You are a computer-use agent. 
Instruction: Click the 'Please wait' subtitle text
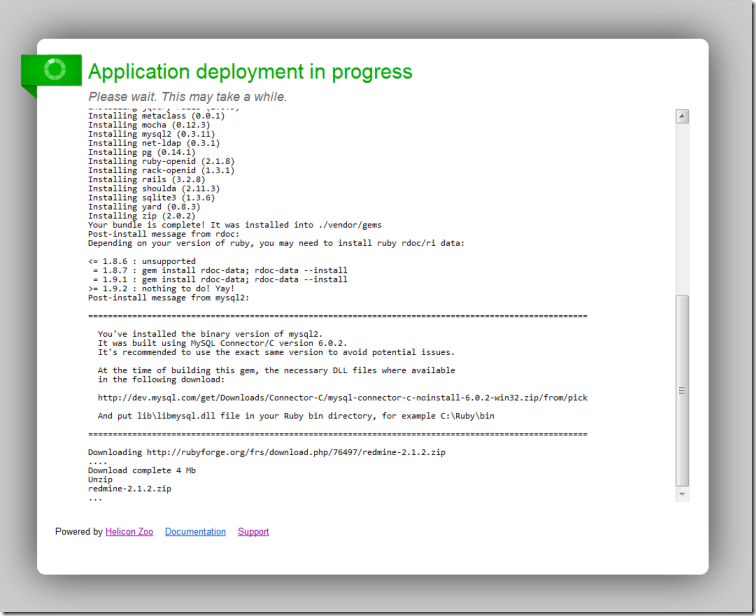pos(187,97)
